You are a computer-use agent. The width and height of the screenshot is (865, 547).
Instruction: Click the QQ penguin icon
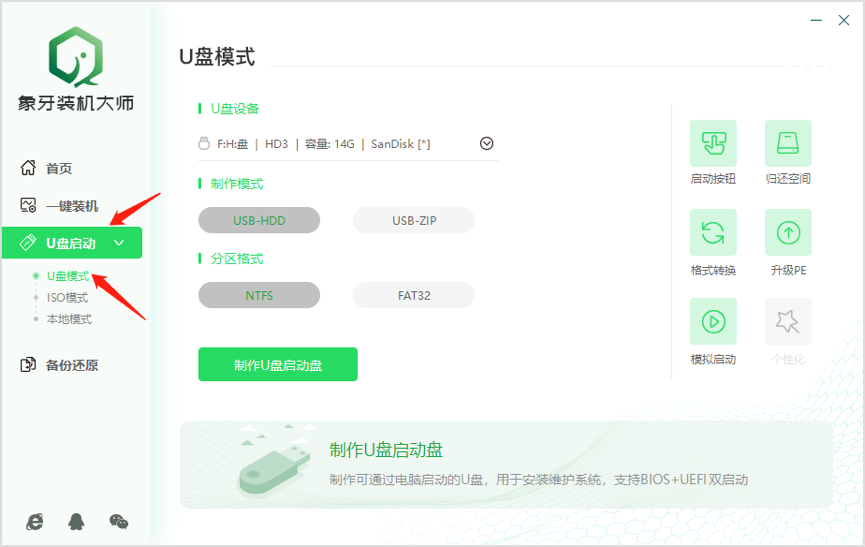(x=76, y=521)
